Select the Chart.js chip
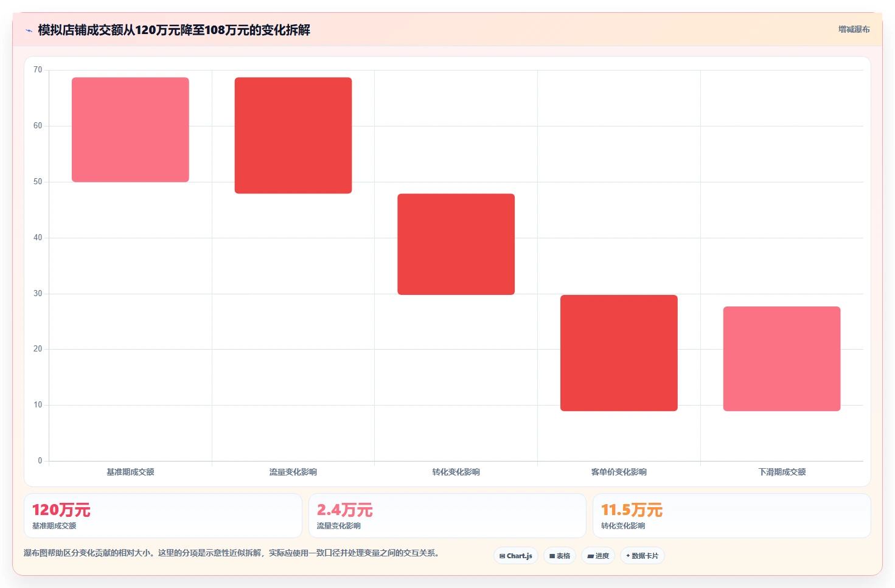This screenshot has height=588, width=895. coord(516,556)
